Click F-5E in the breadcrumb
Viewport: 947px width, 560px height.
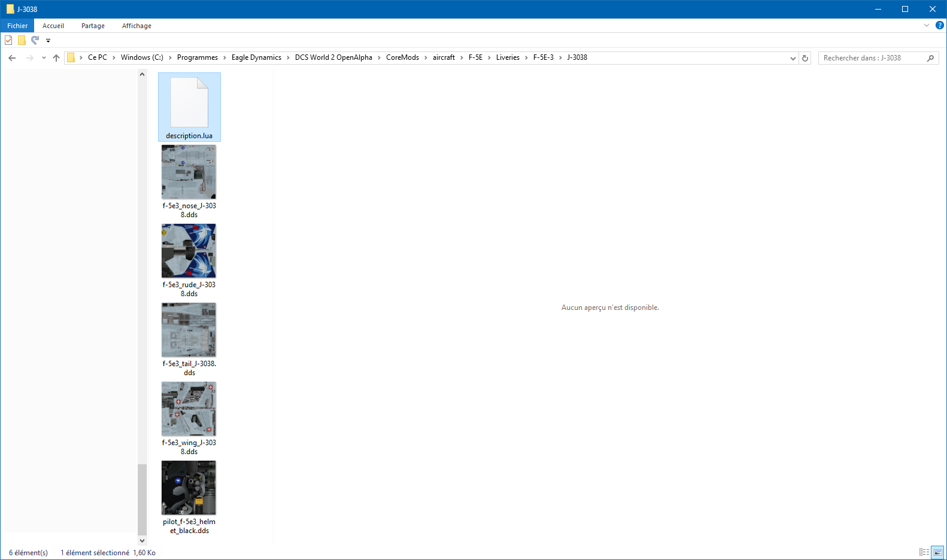click(x=475, y=57)
